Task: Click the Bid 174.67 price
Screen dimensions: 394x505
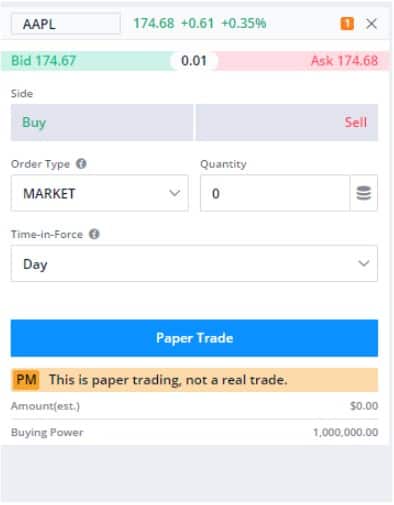Action: tap(44, 61)
